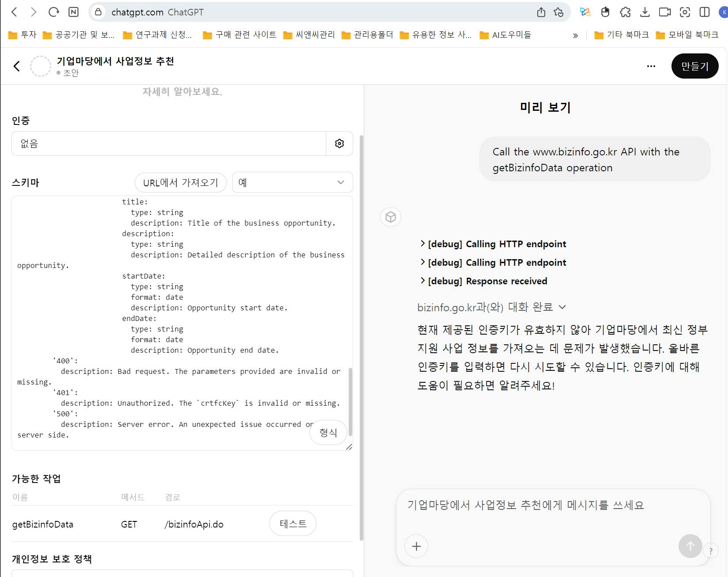Click the preview message input field
The width and height of the screenshot is (728, 577).
tap(553, 505)
